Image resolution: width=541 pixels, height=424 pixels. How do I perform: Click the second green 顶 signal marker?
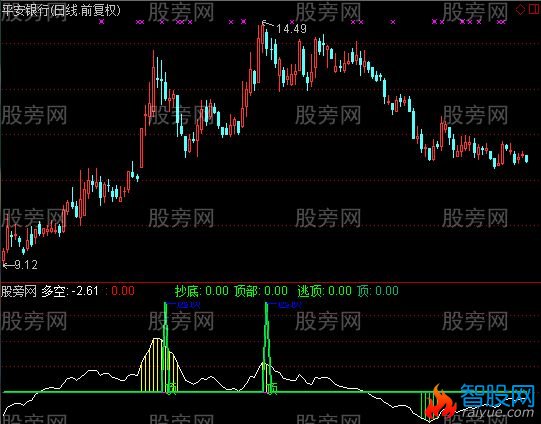tap(272, 388)
